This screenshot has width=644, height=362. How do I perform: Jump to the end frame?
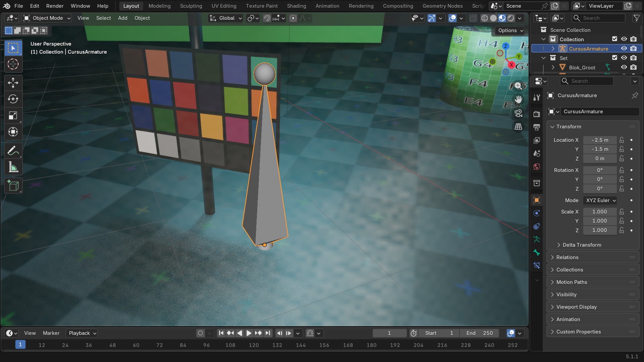point(267,333)
